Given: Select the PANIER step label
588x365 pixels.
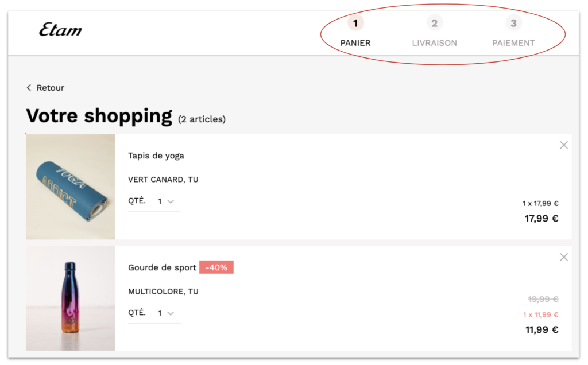Looking at the screenshot, I should (x=355, y=43).
